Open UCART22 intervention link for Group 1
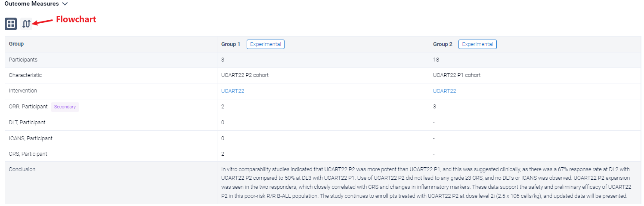644x206 pixels. coord(232,91)
